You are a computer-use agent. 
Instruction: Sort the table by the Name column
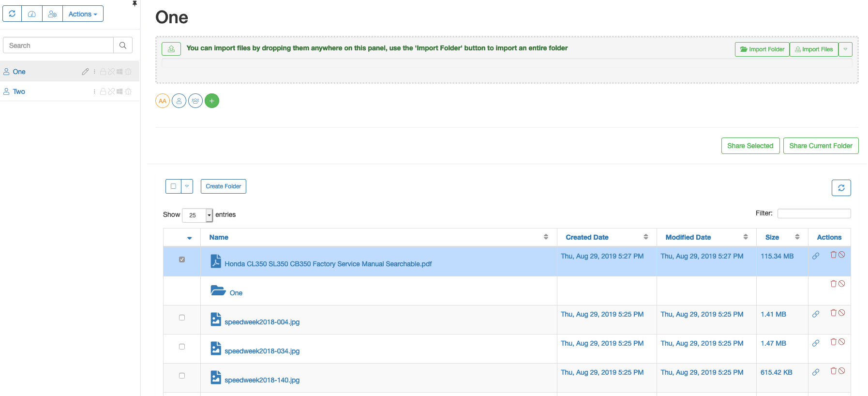tap(379, 237)
